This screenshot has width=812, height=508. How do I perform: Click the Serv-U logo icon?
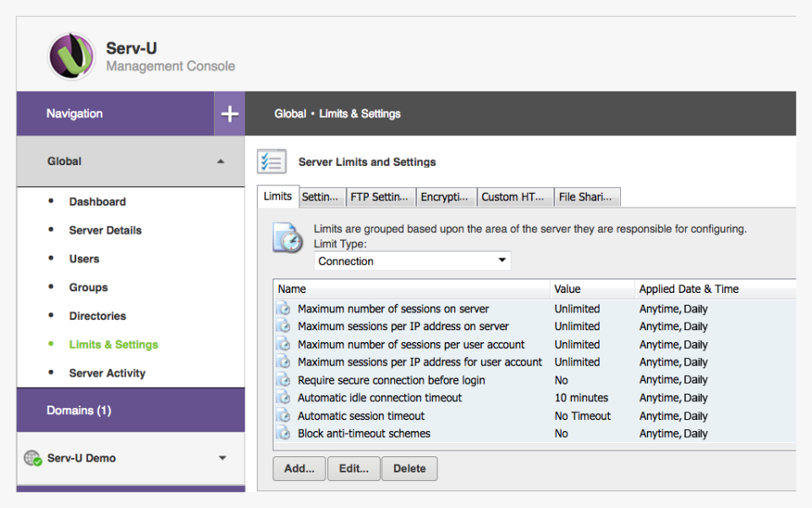(x=71, y=53)
